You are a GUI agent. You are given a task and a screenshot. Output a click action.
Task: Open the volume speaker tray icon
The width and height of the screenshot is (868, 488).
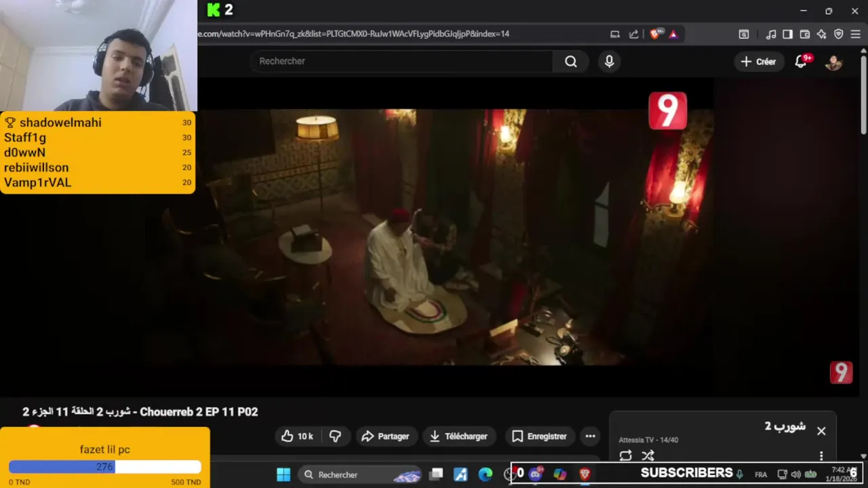(x=795, y=474)
